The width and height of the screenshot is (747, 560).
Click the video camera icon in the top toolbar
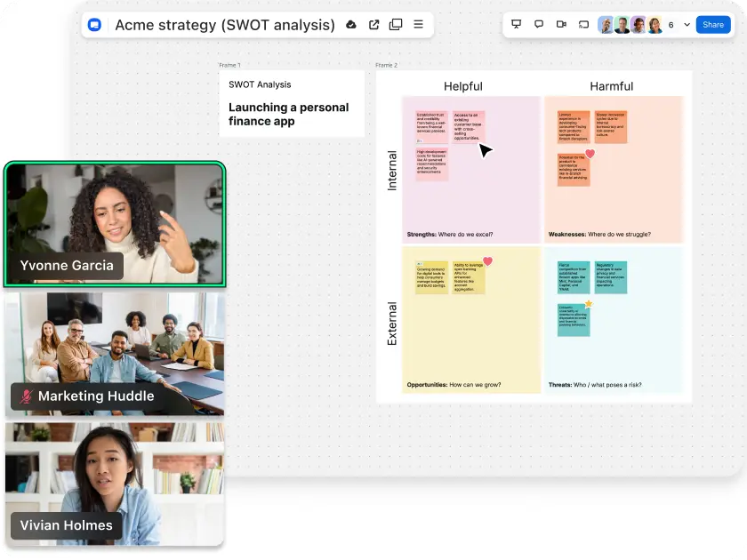point(561,24)
